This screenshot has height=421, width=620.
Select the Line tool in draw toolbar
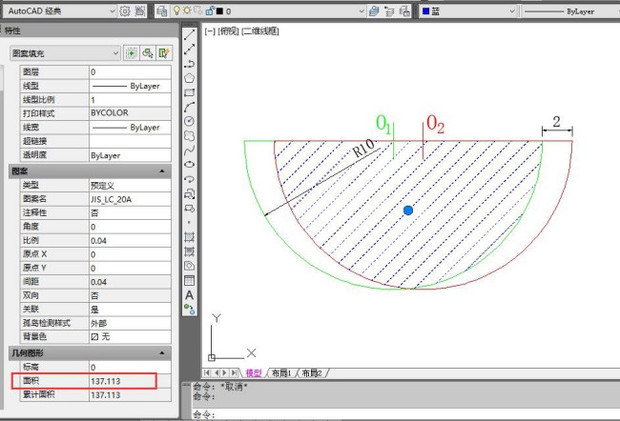190,34
